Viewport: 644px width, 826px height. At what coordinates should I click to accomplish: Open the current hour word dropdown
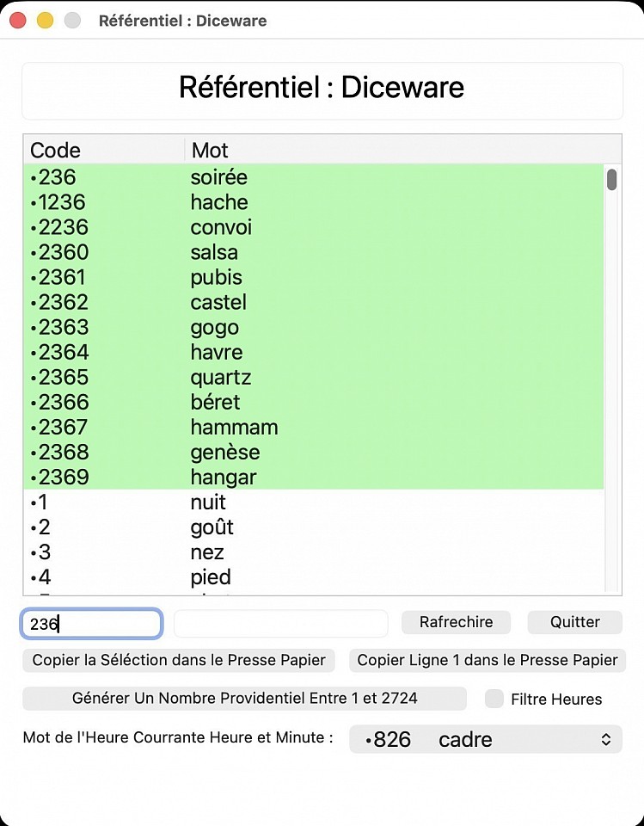point(485,739)
